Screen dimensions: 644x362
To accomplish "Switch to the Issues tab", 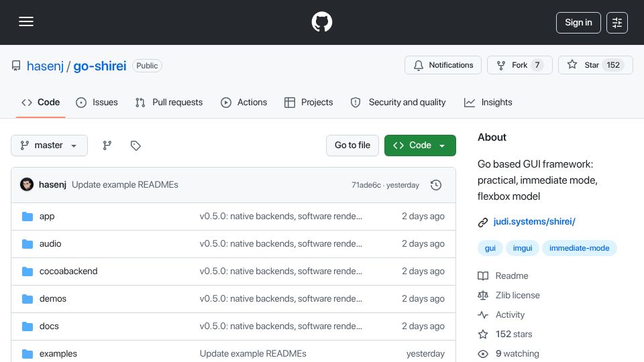I will (97, 102).
